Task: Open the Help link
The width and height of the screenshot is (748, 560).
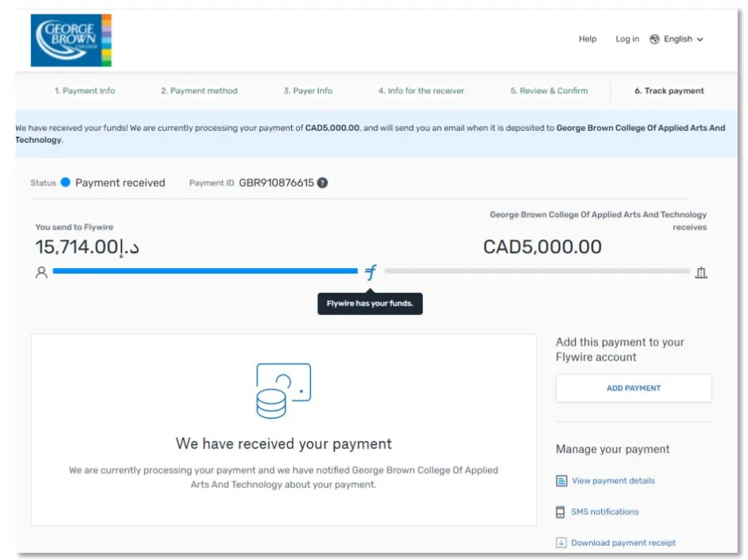Action: coord(588,39)
